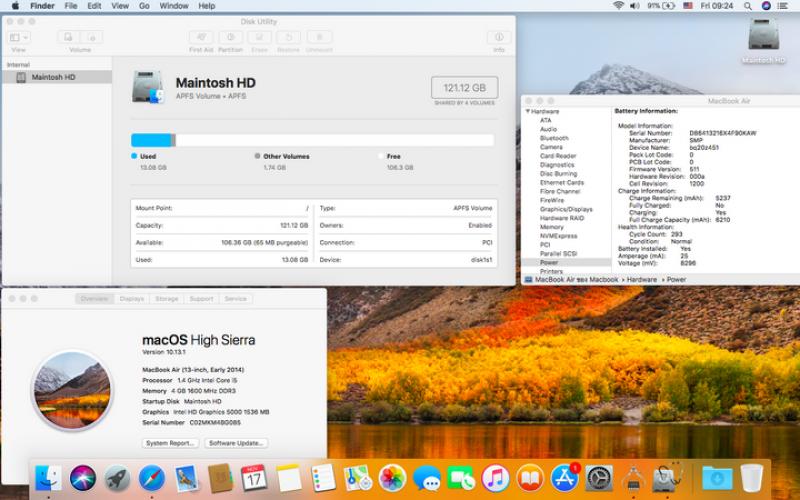The height and width of the screenshot is (500, 800).
Task: Switch to Storage tab in About This Mac
Action: (167, 298)
